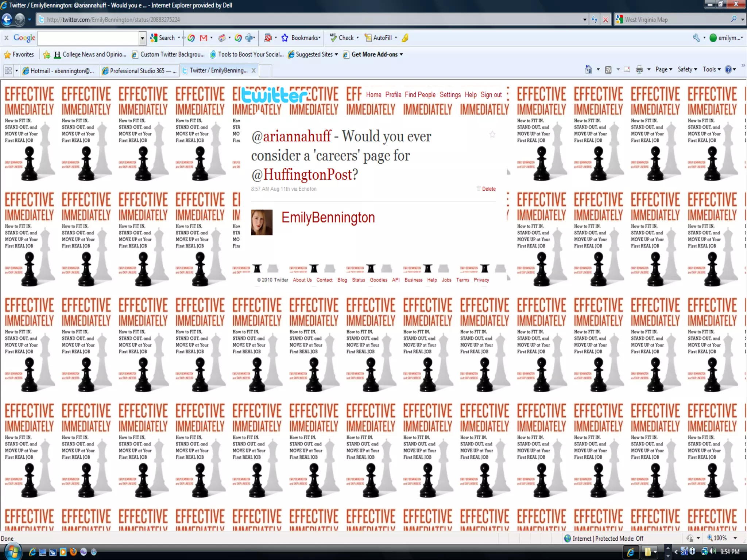
Task: Click the RSS feeds icon
Action: point(608,69)
